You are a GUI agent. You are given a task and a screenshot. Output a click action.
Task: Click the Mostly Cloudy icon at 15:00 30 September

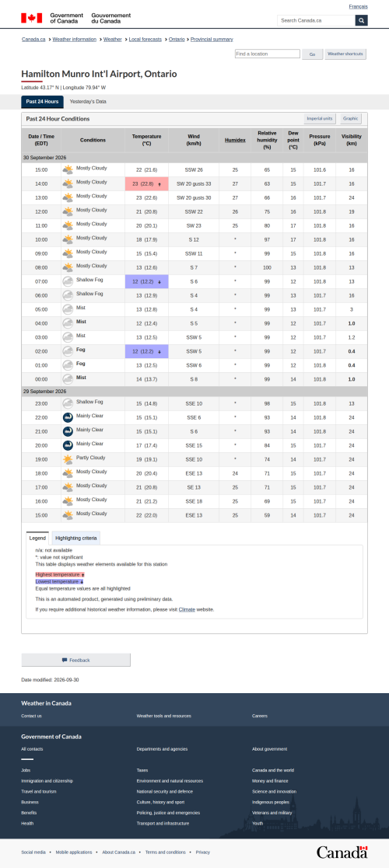[x=68, y=169]
